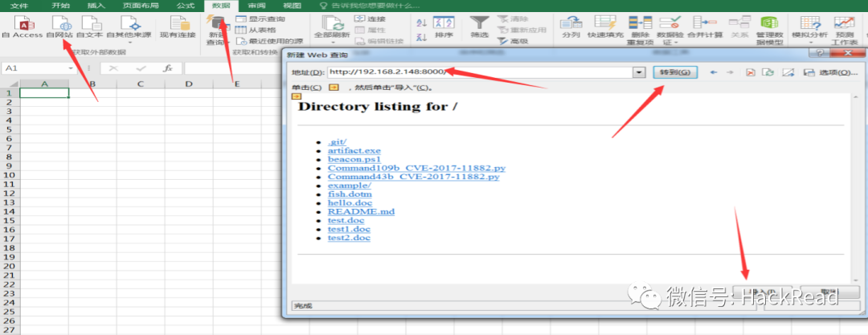Click the beacon.ps1 link
Viewport: 868px width, 335px height.
tap(354, 160)
